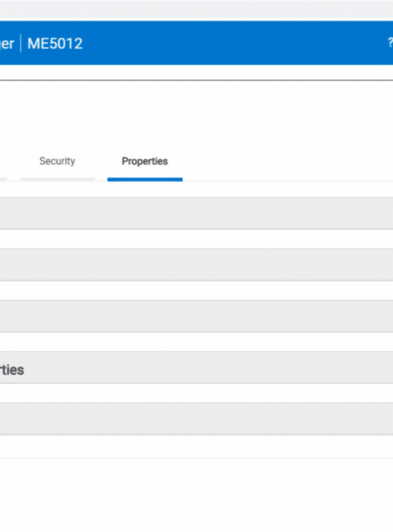This screenshot has height=532, width=393.
Task: Open the help question mark icon
Action: [x=391, y=43]
